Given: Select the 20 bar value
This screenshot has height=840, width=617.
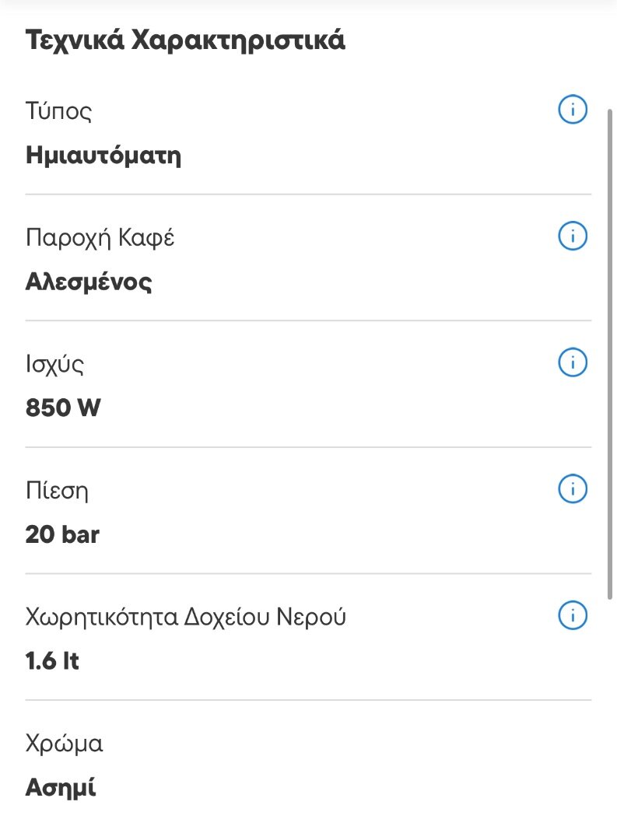Looking at the screenshot, I should click(x=62, y=534).
